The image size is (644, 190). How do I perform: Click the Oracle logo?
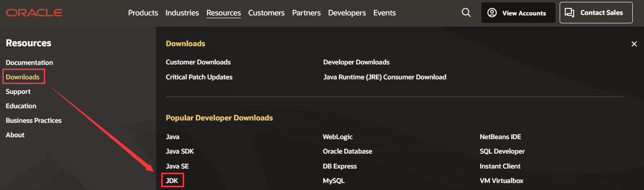pos(34,13)
